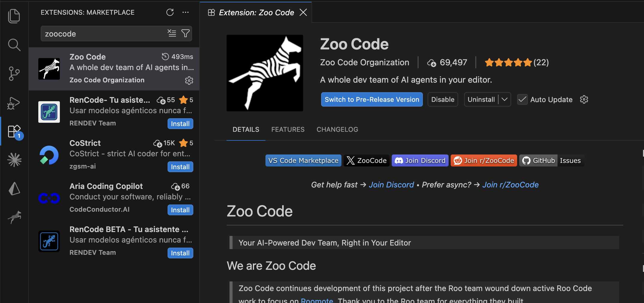
Task: Follow the italic Join Discord link
Action: click(x=391, y=185)
